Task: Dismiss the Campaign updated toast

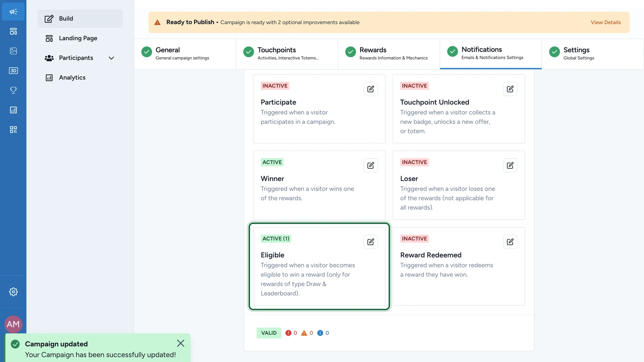Action: coord(181,343)
